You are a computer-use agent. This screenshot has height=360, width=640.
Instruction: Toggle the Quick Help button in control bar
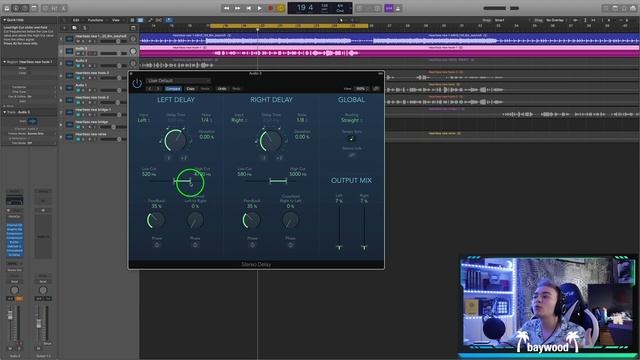pyautogui.click(x=25, y=8)
